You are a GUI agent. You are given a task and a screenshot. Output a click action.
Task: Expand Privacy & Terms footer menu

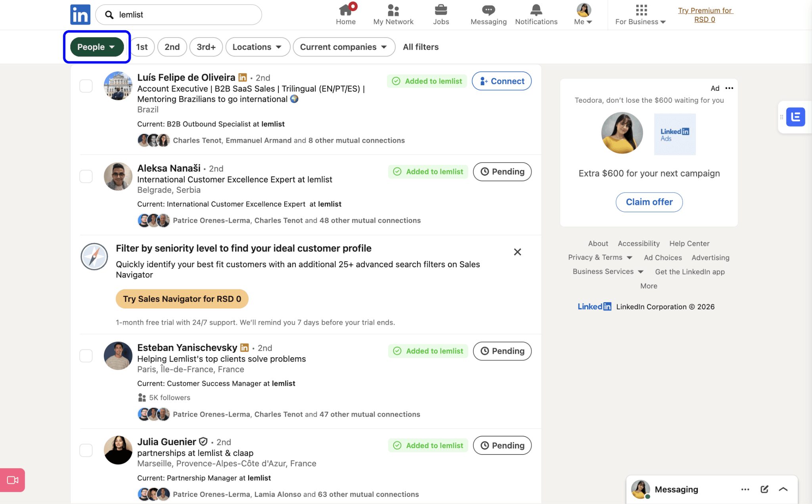click(x=600, y=257)
